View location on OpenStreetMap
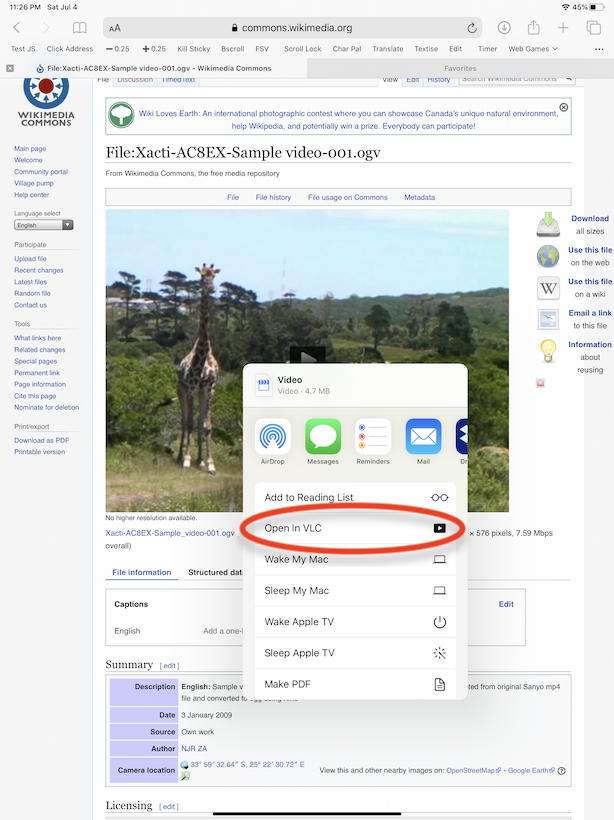This screenshot has height=820, width=614. click(x=473, y=770)
